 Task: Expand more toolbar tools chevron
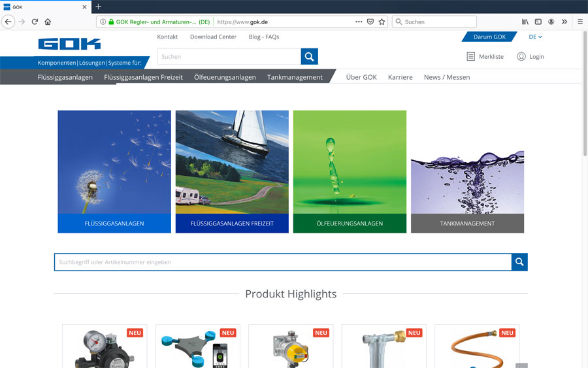pos(564,22)
